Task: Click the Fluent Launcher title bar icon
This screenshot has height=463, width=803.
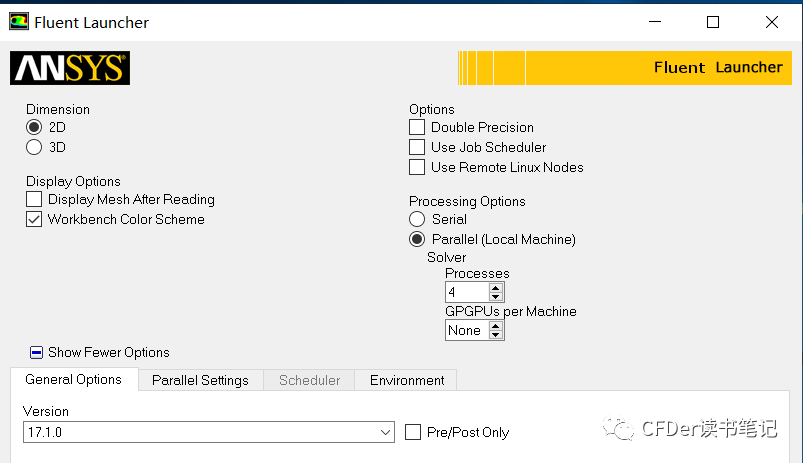Action: tap(19, 22)
